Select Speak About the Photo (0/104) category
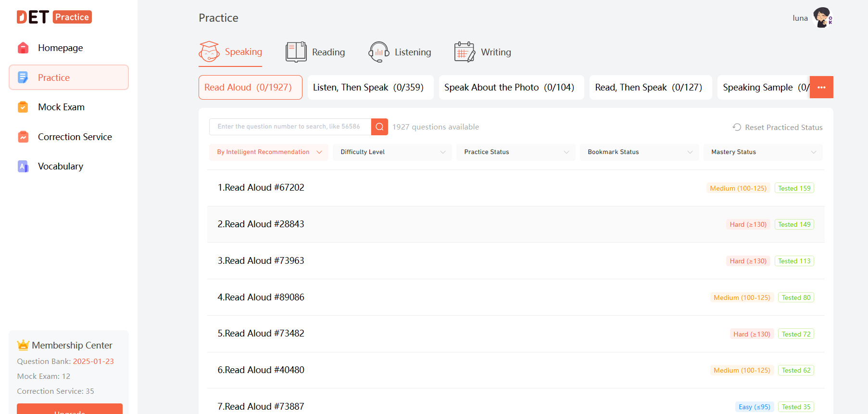Viewport: 868px width, 414px height. pos(512,87)
